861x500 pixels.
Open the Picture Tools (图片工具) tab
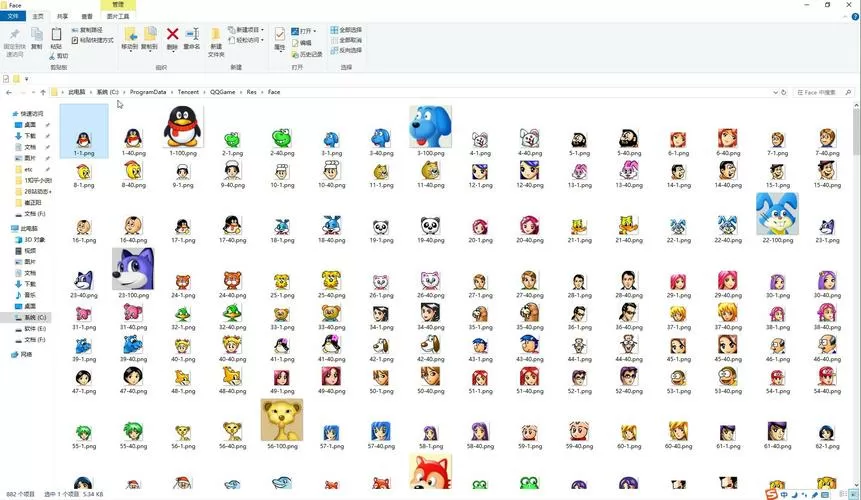[118, 16]
